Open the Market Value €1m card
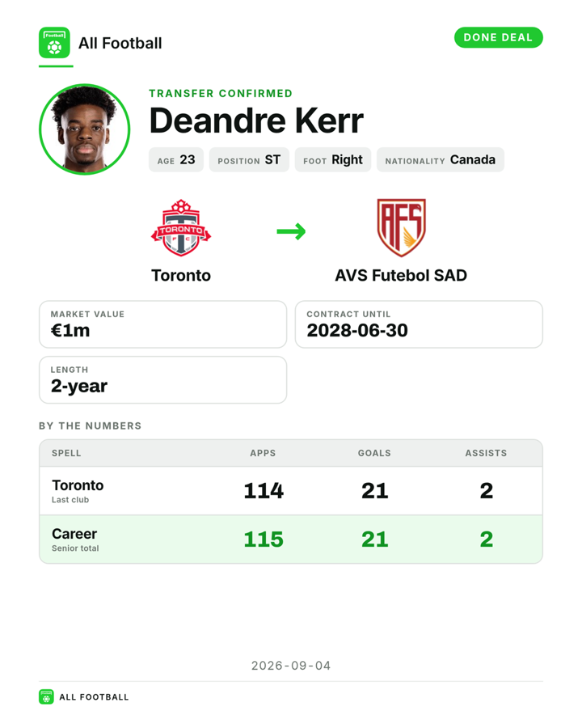This screenshot has width=582, height=728. (x=163, y=324)
